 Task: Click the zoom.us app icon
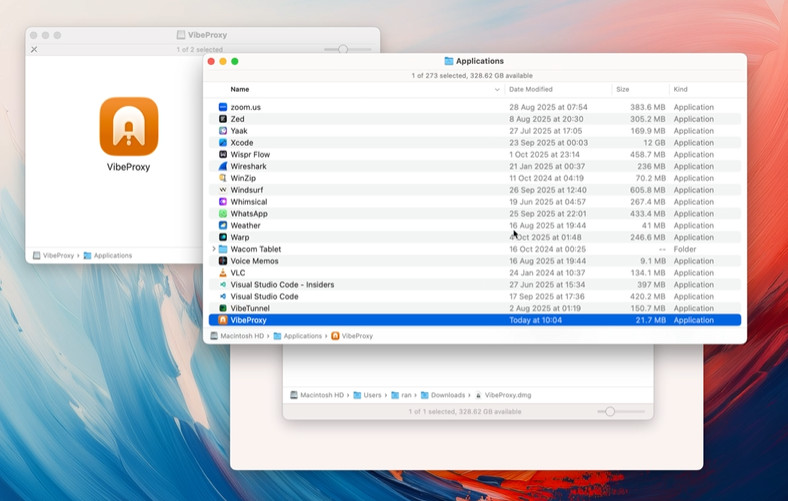[x=223, y=107]
